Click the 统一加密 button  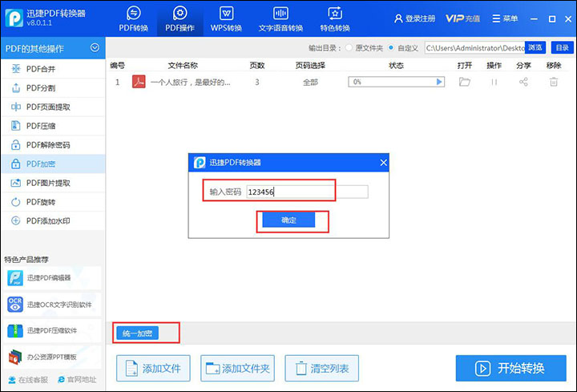tap(137, 333)
